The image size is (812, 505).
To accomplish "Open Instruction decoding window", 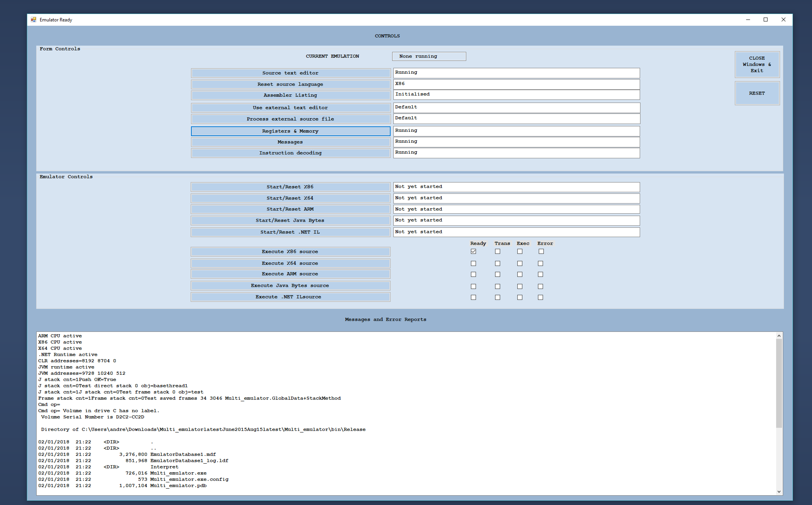I will click(x=290, y=153).
